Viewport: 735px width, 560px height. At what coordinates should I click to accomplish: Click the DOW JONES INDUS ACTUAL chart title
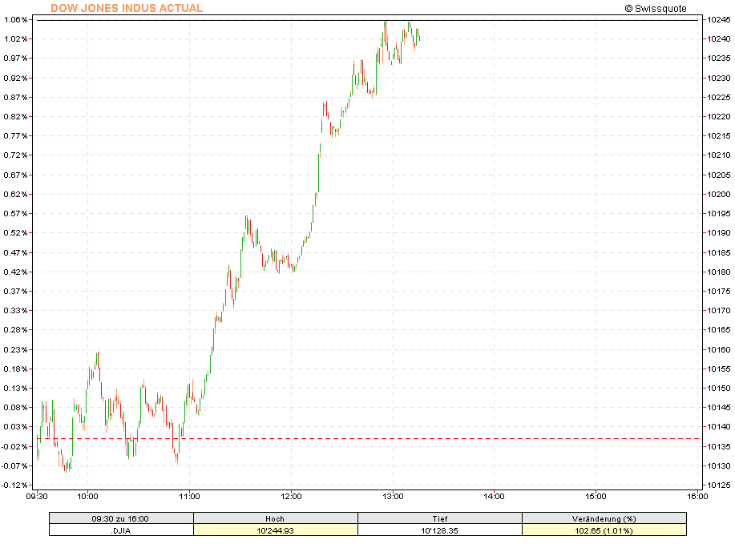tap(127, 8)
